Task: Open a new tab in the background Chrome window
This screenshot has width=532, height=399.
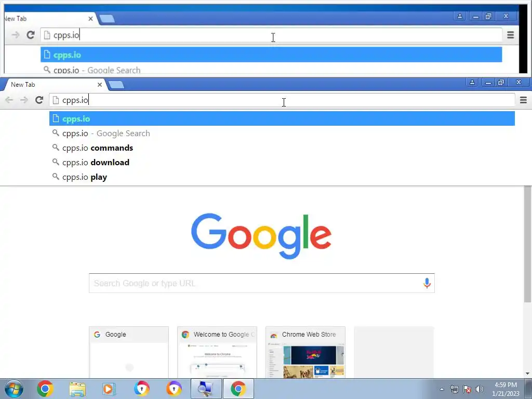Action: (x=108, y=19)
